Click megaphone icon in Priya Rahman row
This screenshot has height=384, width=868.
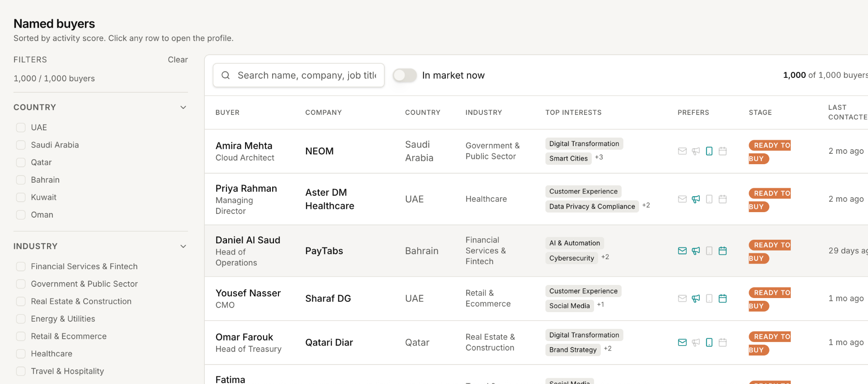[696, 199]
